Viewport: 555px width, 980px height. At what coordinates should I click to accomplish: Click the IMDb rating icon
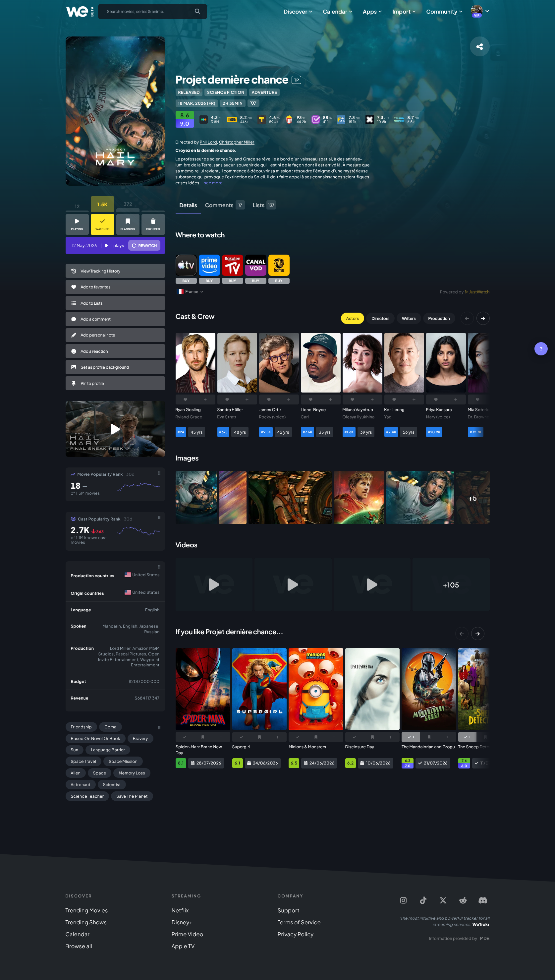coord(232,119)
